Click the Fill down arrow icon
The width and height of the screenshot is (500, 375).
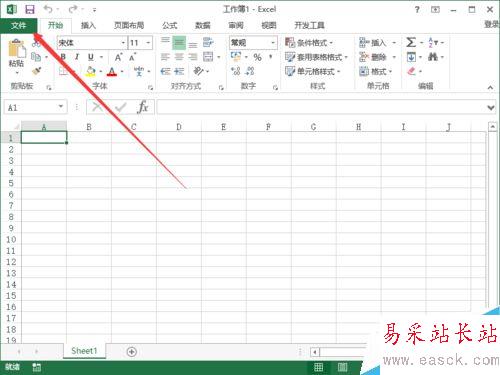point(411,57)
